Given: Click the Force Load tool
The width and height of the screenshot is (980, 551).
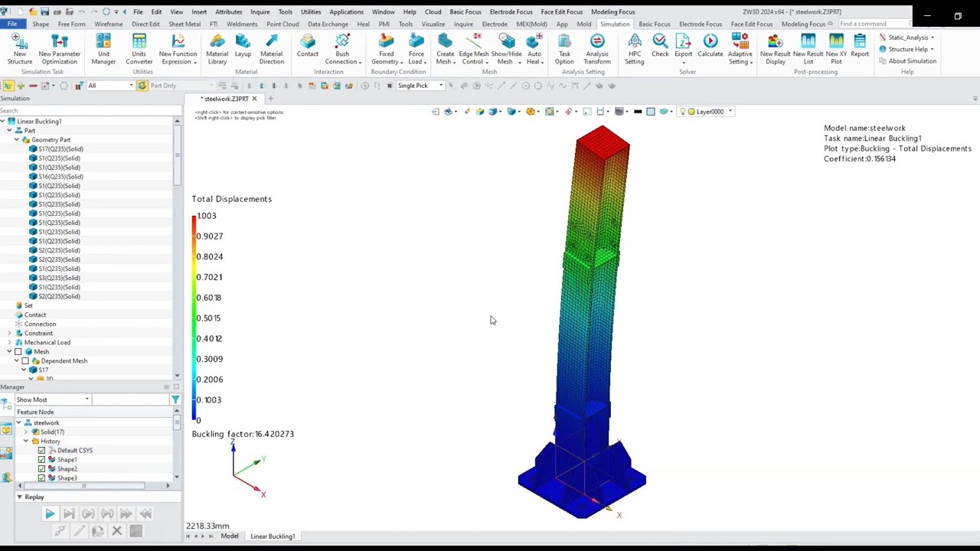Looking at the screenshot, I should [x=416, y=49].
